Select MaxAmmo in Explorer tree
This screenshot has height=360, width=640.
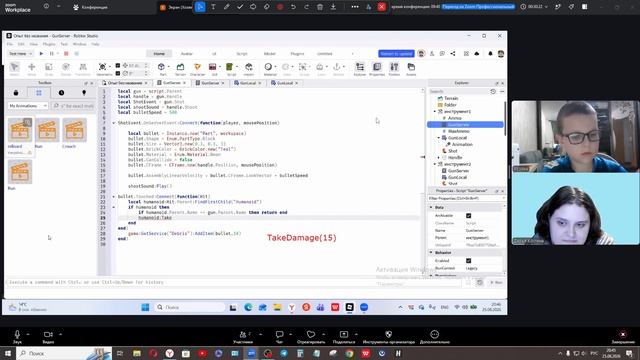tap(458, 131)
